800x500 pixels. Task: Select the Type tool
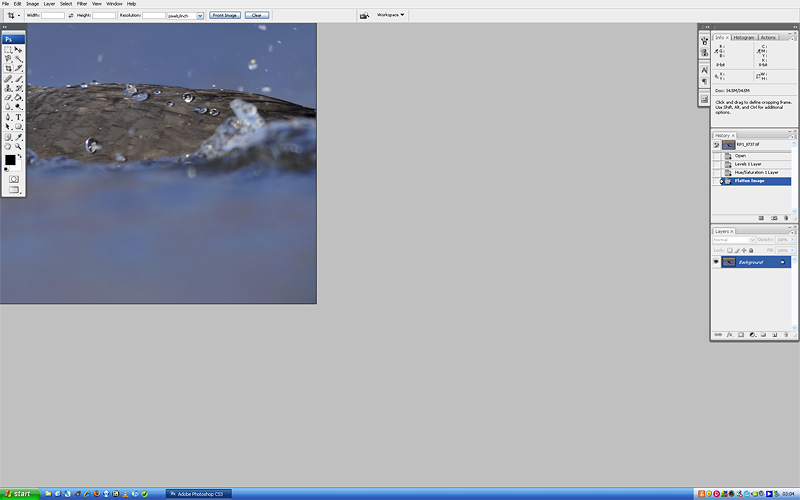18,117
